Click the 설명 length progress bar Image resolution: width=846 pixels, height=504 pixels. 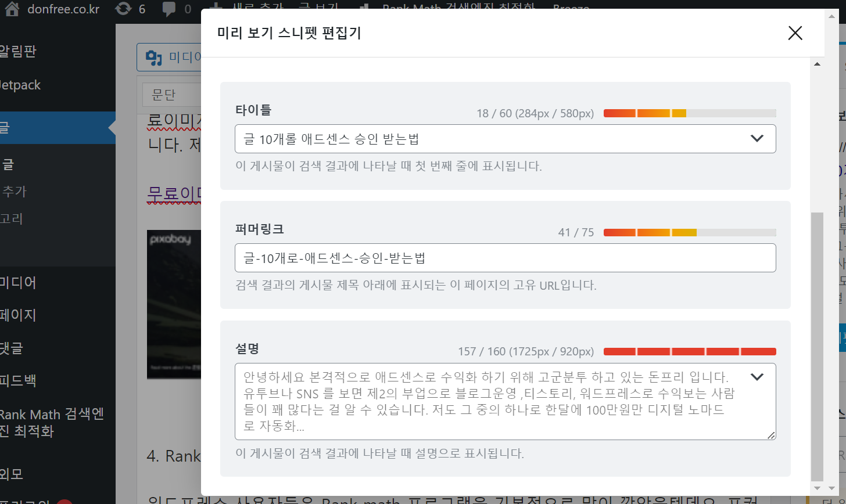(x=690, y=351)
